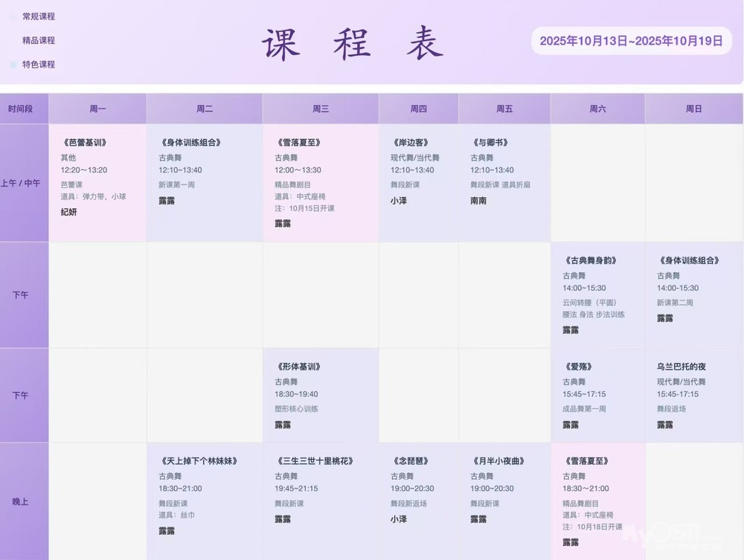Select the 周六 column header

pos(597,109)
